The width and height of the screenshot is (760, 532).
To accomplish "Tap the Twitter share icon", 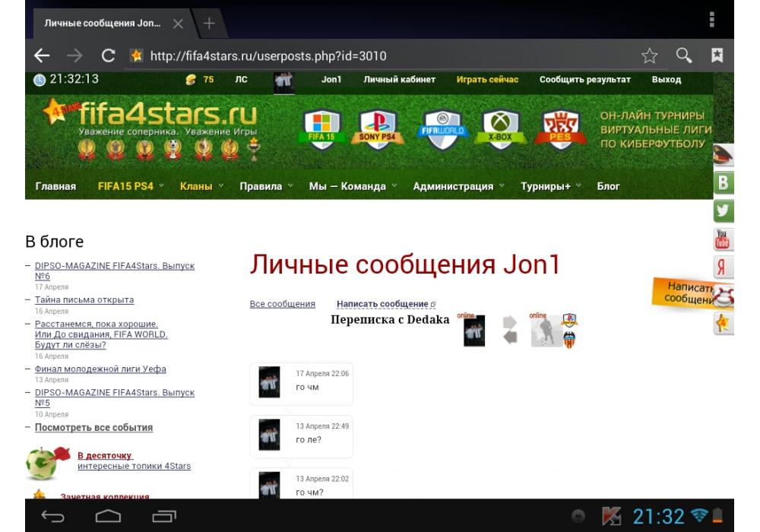I will click(723, 211).
